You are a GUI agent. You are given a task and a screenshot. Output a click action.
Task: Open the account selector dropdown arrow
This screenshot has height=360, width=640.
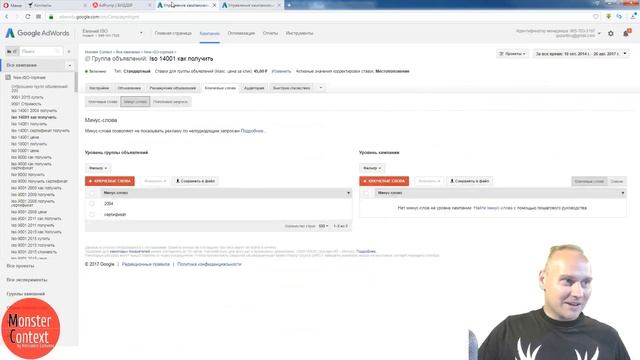pyautogui.click(x=141, y=33)
